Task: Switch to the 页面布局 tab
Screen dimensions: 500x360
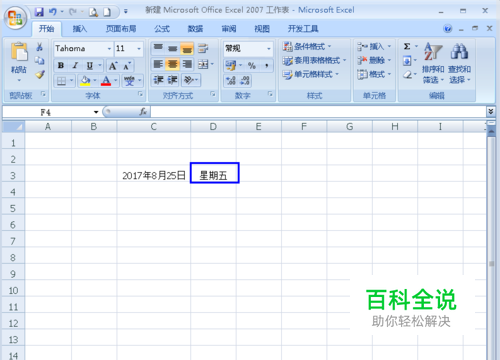Action: pos(121,29)
